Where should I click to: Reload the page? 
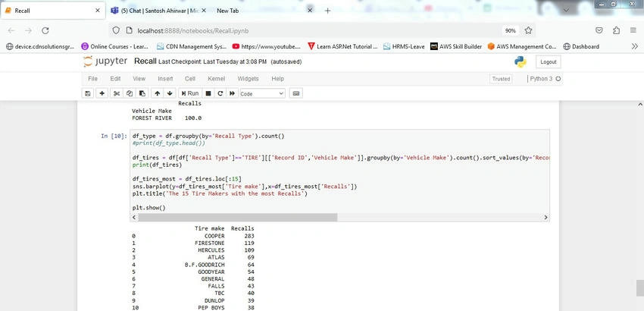pos(45,30)
